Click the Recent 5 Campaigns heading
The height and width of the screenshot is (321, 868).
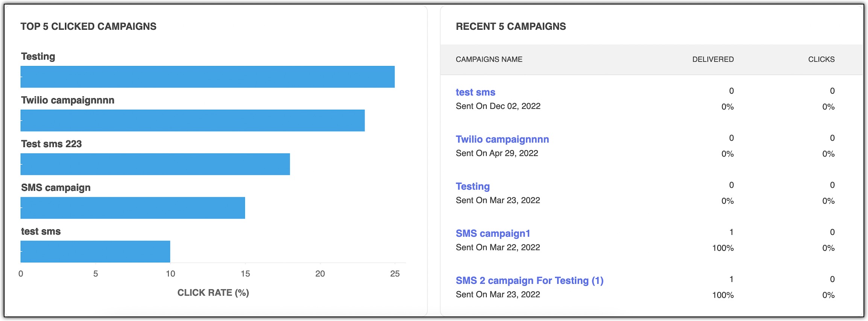(511, 26)
